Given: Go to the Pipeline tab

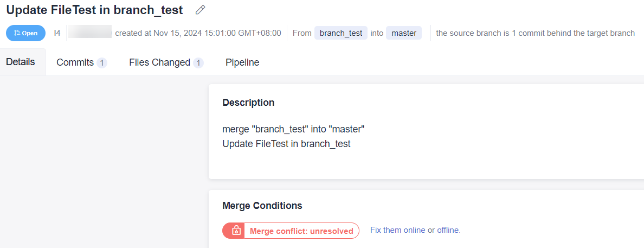Looking at the screenshot, I should pyautogui.click(x=242, y=62).
